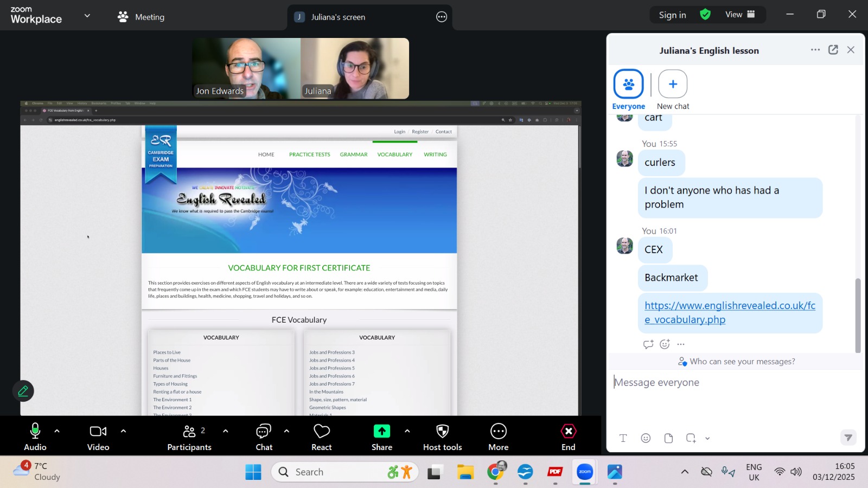Open the Meeting tab in the title bar
Viewport: 868px width, 488px height.
pos(141,17)
